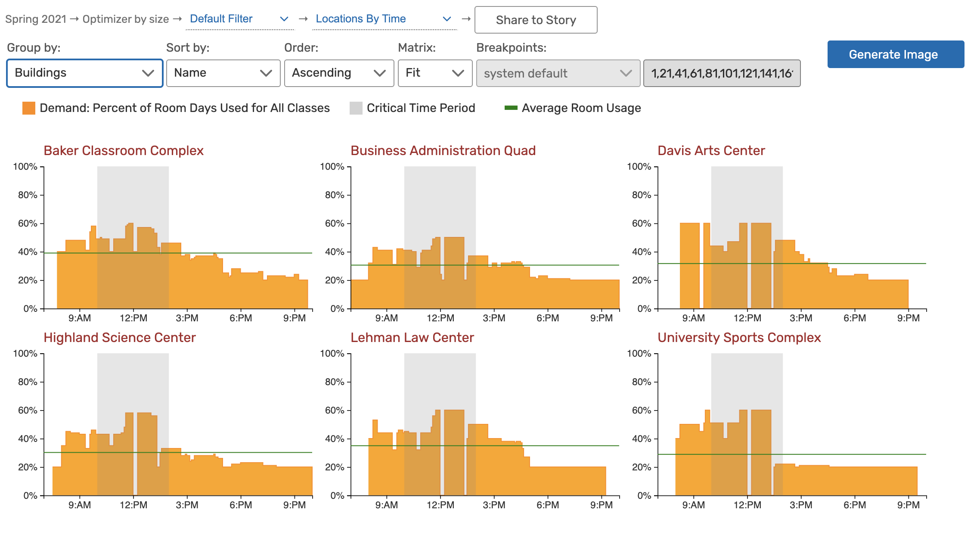Click the green Average Room Usage marker
The height and width of the screenshot is (535, 980).
click(x=511, y=108)
